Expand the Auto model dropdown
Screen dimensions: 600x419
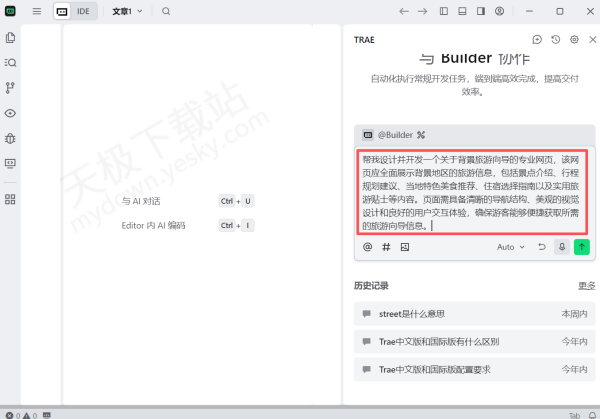509,246
